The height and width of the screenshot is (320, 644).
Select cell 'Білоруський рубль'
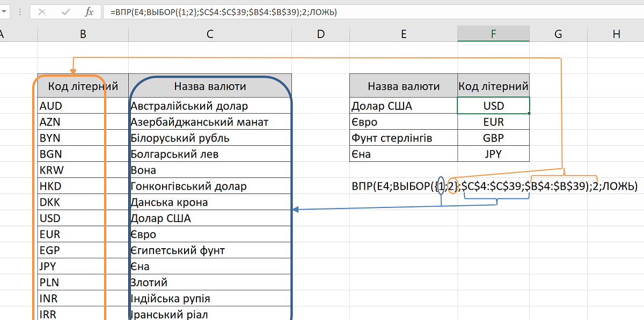(x=210, y=138)
